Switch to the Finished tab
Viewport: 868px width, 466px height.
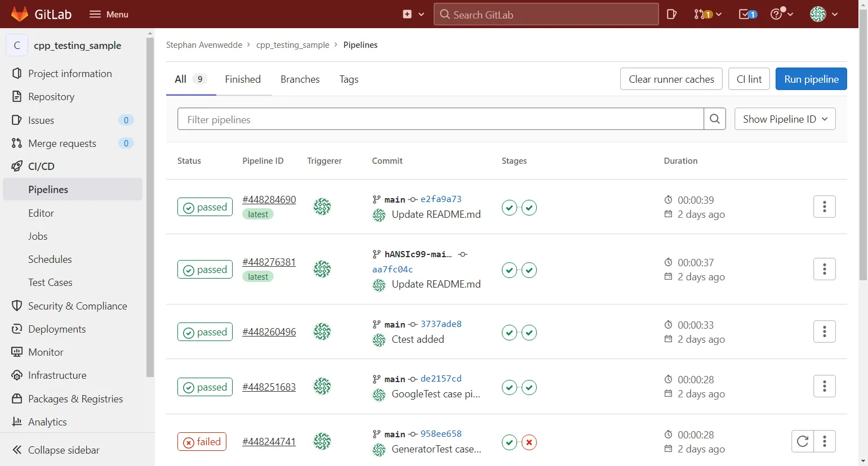(243, 79)
